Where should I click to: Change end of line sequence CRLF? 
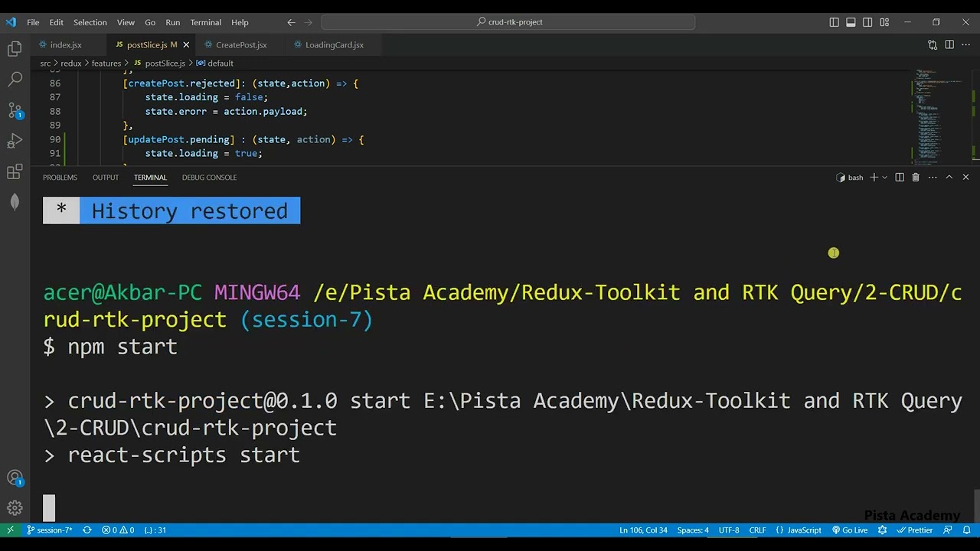tap(757, 530)
